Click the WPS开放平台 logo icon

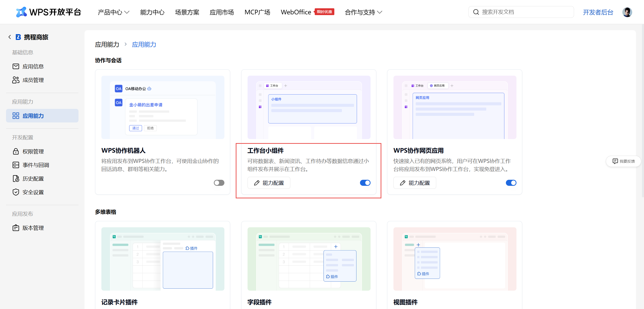tap(21, 12)
